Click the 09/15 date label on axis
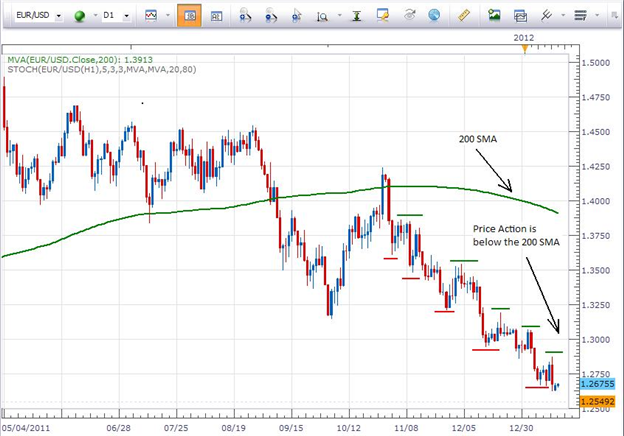 pyautogui.click(x=291, y=428)
